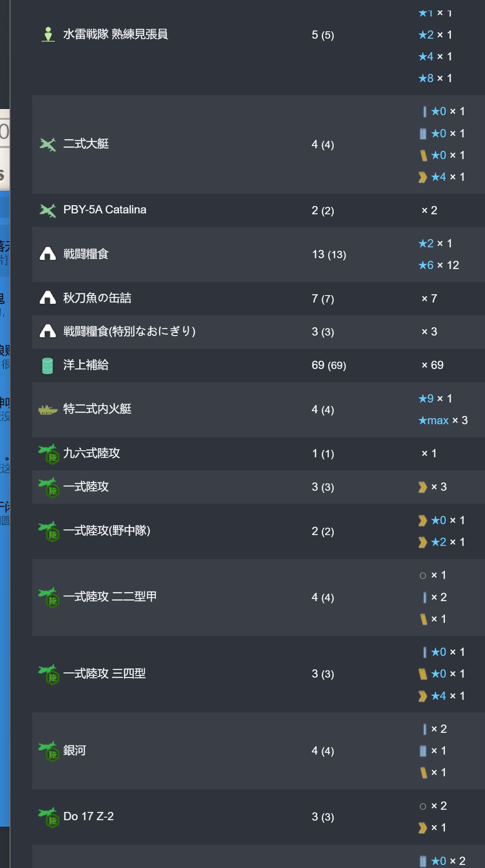Click the seaplane icon beside PBY-5A Catalina
The height and width of the screenshot is (868, 485).
coord(48,210)
